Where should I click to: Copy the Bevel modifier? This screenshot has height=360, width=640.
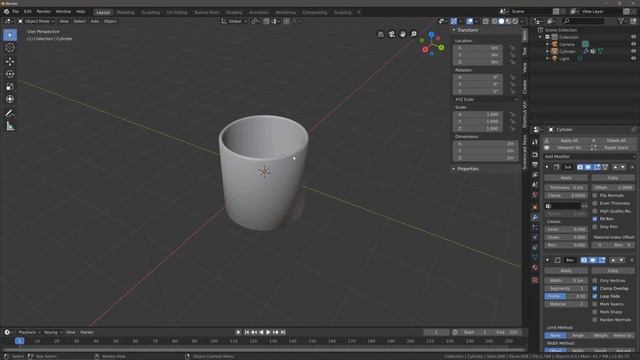[x=613, y=271]
